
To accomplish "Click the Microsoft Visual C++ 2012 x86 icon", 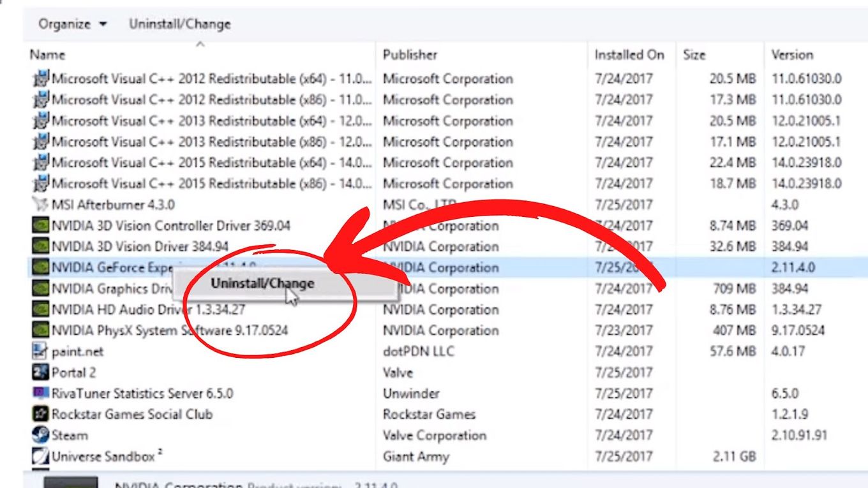I will click(x=41, y=100).
